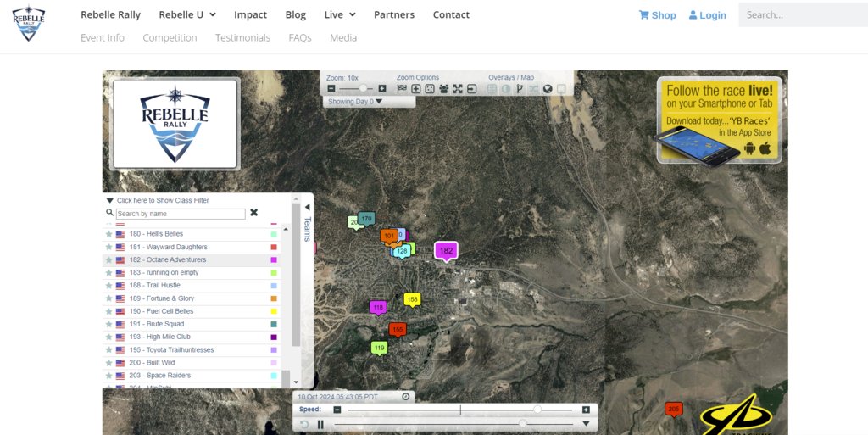Toggle the route line overlay icon
868x435 pixels.
pyautogui.click(x=520, y=88)
